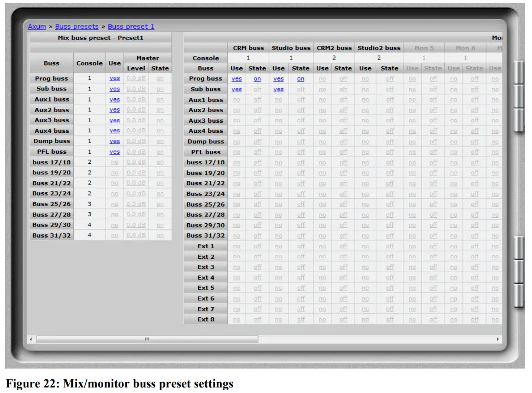Click the horizontal scrollbar left arrow
This screenshot has width=532, height=393.
pos(30,339)
